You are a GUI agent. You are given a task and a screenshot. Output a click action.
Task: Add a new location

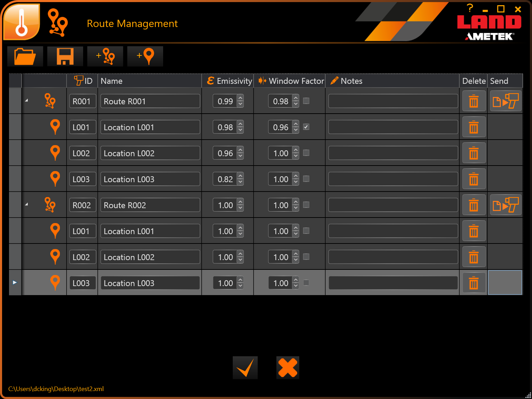pyautogui.click(x=145, y=56)
